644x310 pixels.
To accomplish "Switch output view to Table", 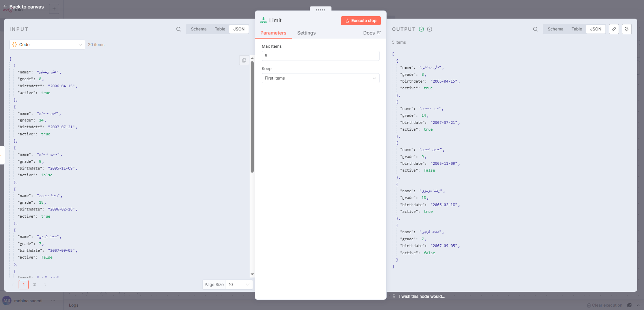I will click(577, 29).
